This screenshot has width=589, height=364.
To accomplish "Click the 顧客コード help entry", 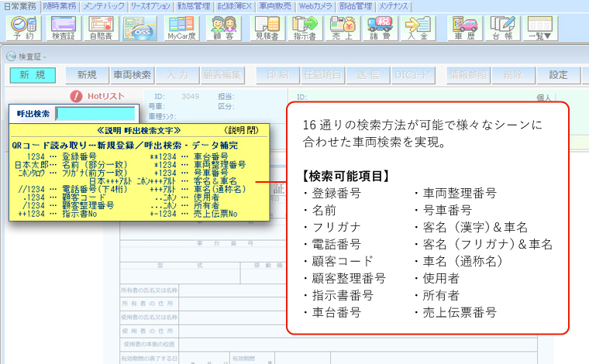I will pos(84,197).
